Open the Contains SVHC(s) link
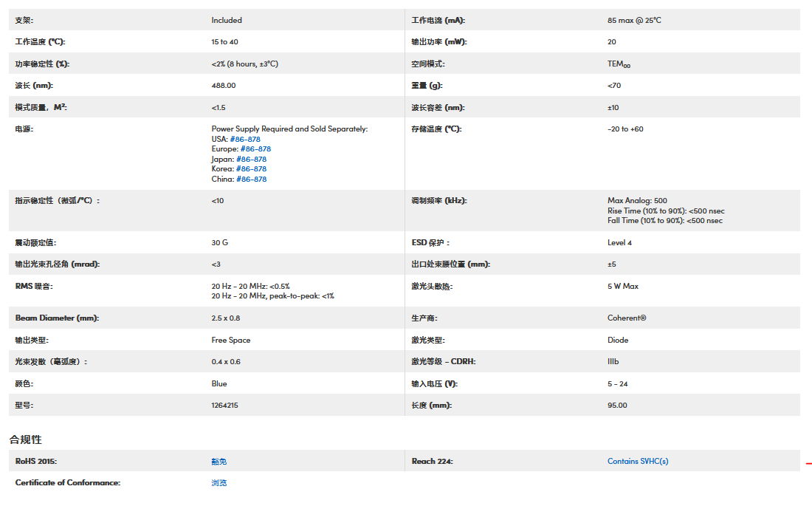 click(x=638, y=461)
